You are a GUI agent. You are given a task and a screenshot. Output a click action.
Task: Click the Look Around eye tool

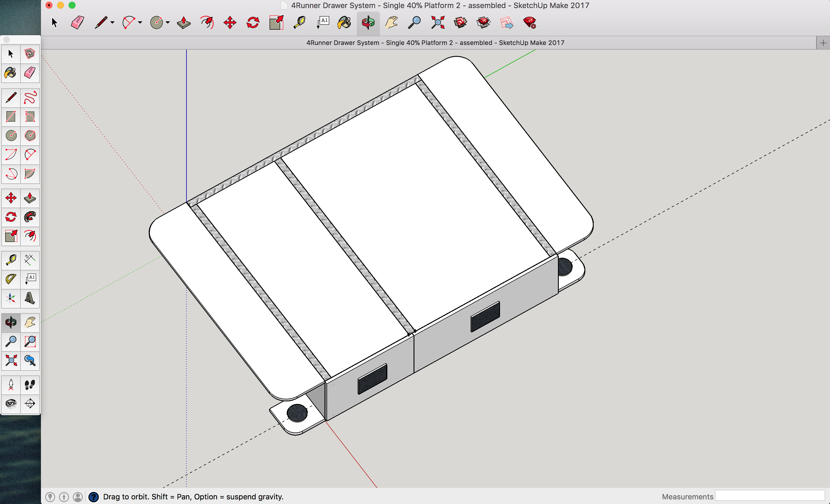pos(11,403)
